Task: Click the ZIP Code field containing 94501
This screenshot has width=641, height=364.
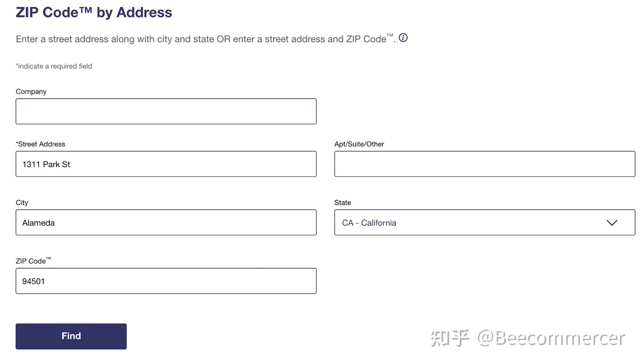Action: coord(166,281)
